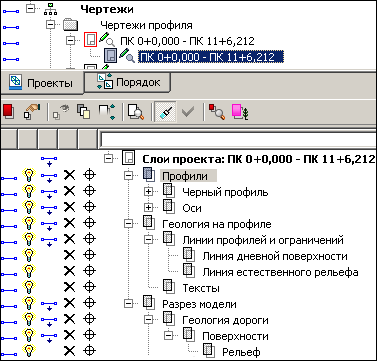Toggle the paintbrush toolbar button

click(165, 112)
